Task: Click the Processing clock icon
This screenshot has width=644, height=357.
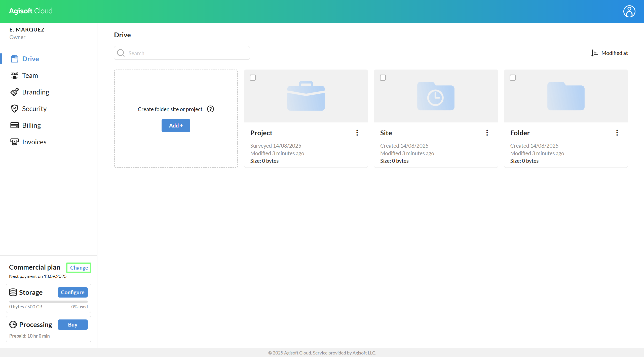Action: [x=13, y=324]
